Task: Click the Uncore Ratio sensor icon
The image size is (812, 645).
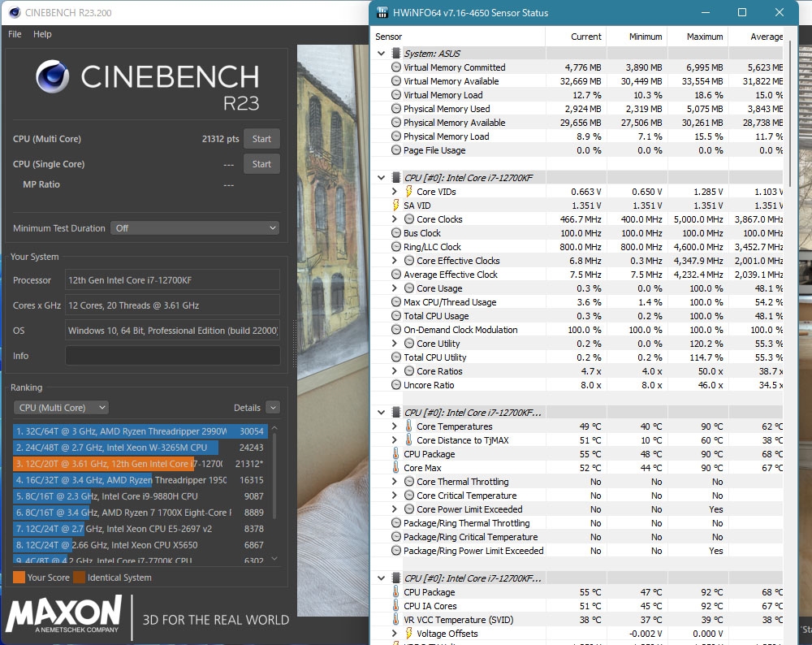Action: coord(396,385)
